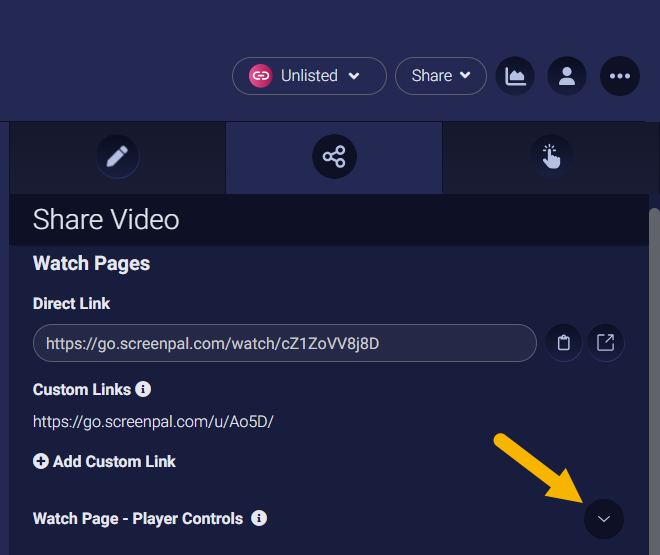Open the Unlisted visibility dropdown
The image size is (660, 555).
pyautogui.click(x=309, y=76)
